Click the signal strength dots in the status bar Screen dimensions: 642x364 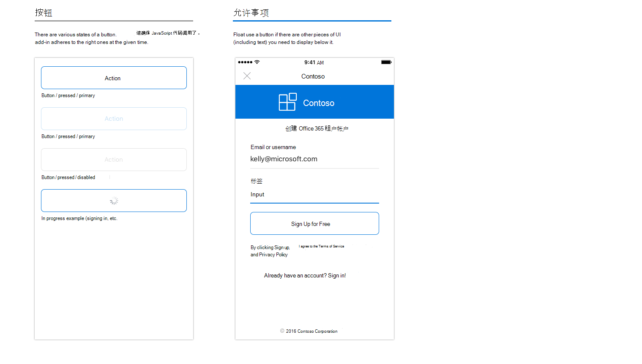(245, 62)
